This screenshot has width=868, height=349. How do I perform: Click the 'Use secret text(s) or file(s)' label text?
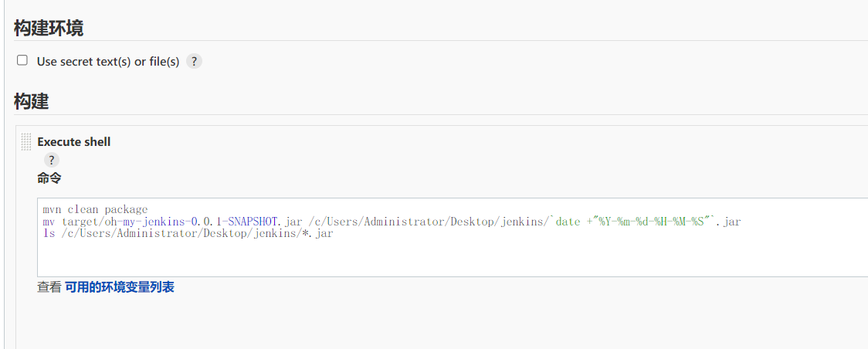(108, 62)
